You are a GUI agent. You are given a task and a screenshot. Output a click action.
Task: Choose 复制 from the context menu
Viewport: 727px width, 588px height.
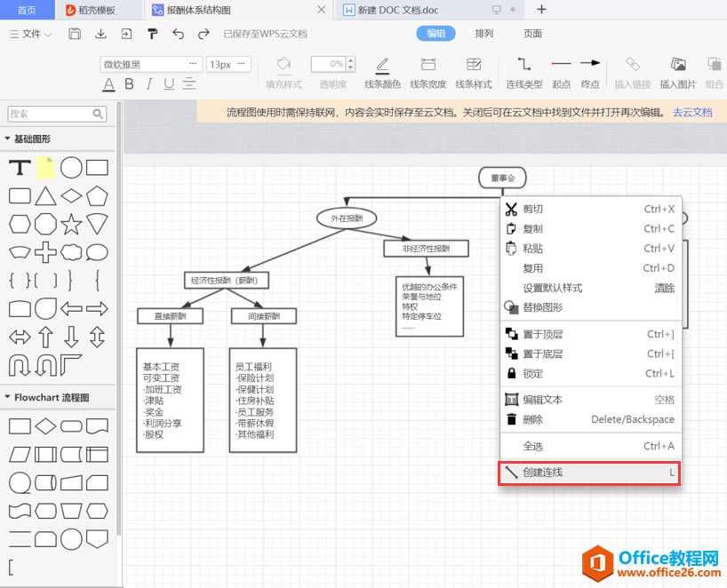(533, 229)
